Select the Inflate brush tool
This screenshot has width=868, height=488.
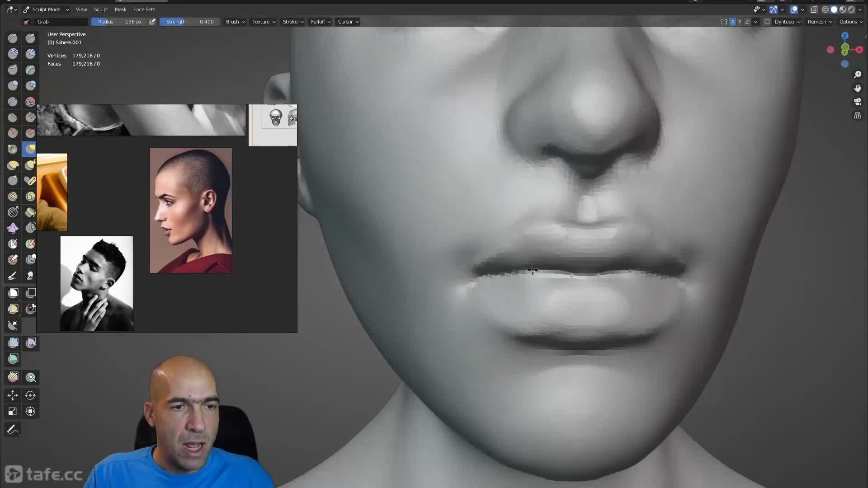point(13,86)
